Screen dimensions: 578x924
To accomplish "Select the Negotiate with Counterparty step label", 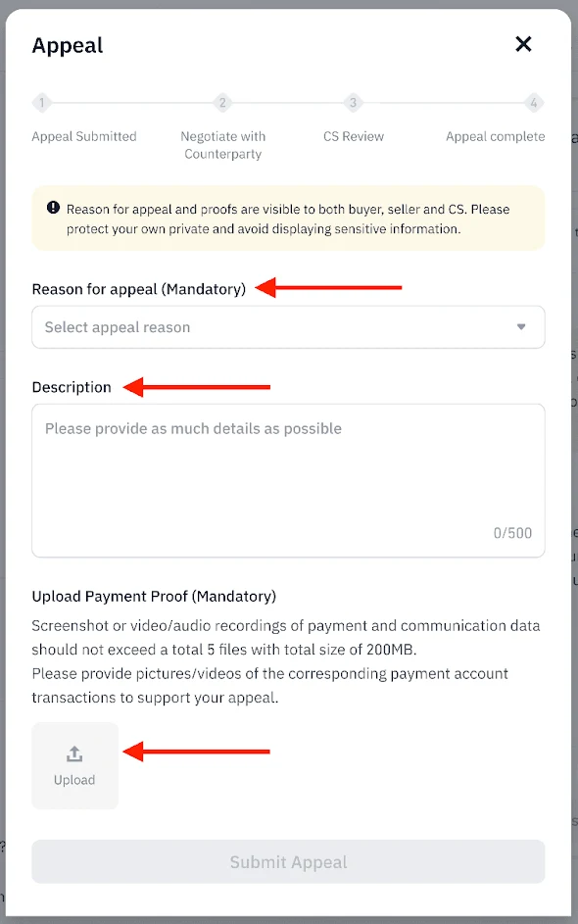I will 222,145.
